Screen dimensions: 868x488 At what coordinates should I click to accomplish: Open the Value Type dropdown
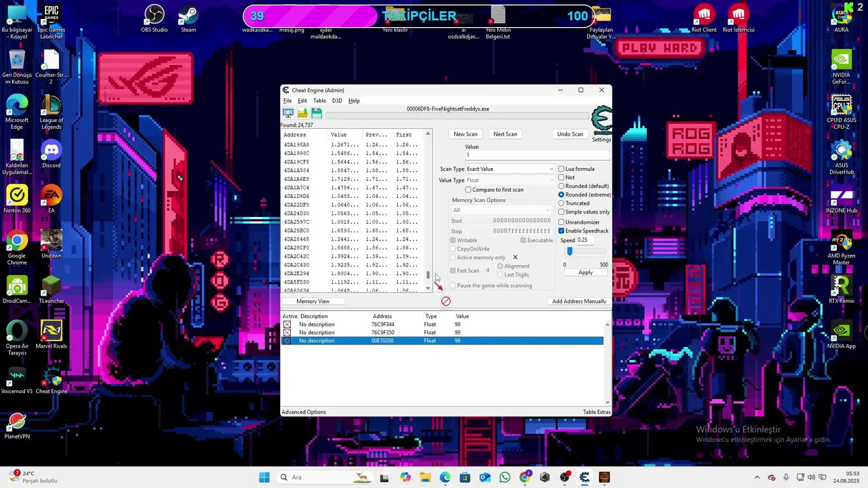click(510, 180)
